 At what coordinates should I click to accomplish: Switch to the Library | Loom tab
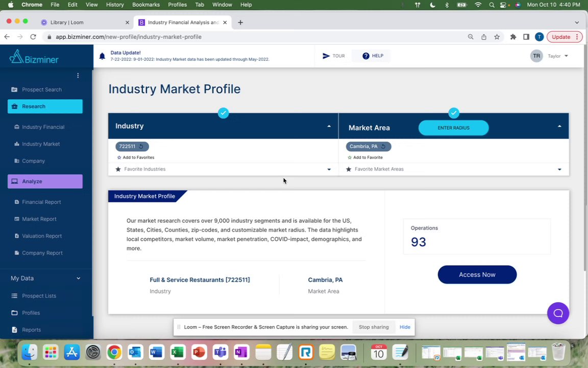[67, 22]
